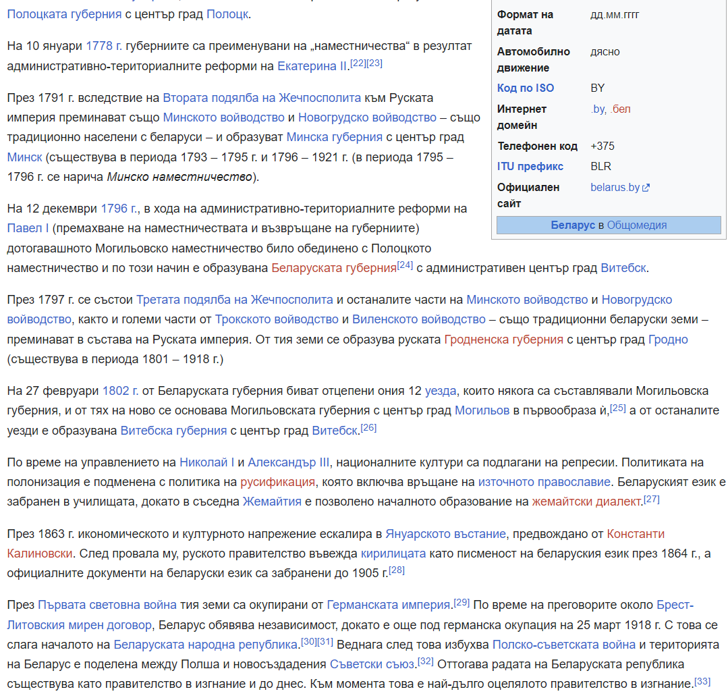Jump to citation [32]
This screenshot has width=728, height=700.
point(425,662)
